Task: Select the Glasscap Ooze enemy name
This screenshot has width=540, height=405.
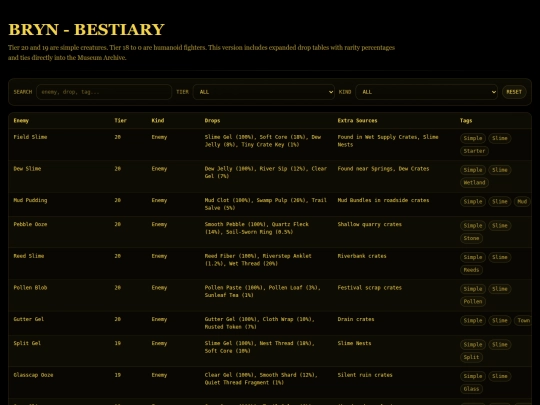Action: (x=33, y=375)
